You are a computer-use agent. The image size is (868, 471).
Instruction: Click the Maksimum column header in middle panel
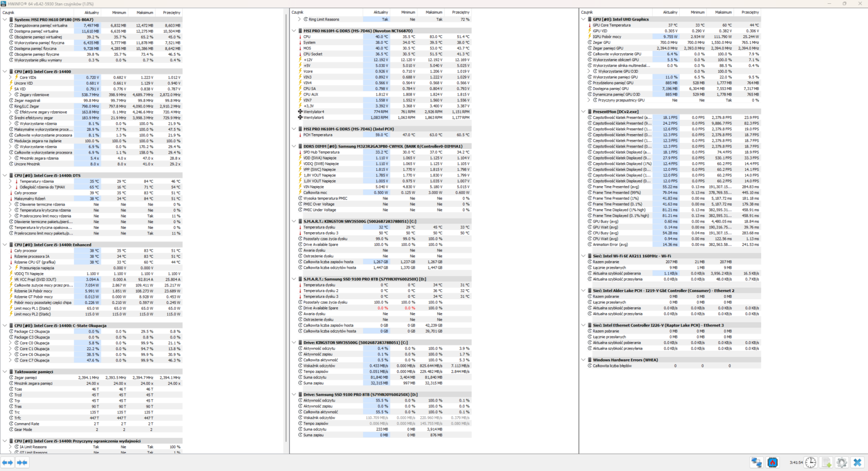coord(433,12)
